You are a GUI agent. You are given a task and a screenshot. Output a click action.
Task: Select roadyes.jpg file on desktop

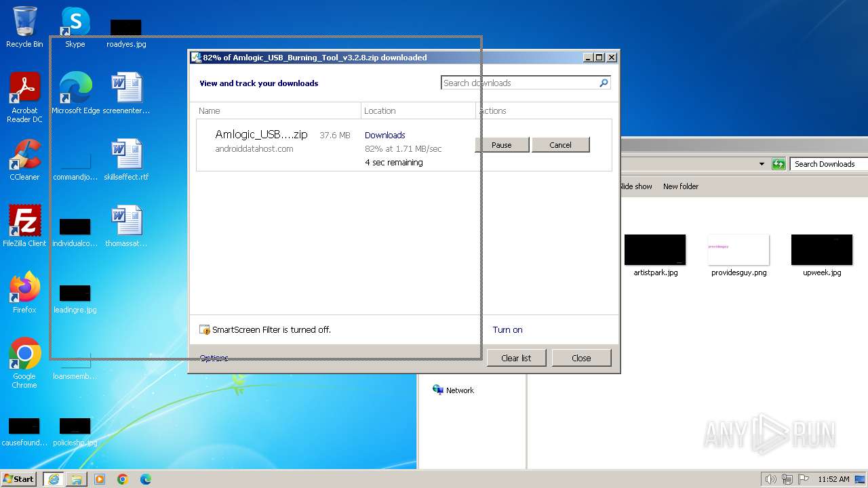click(x=126, y=34)
